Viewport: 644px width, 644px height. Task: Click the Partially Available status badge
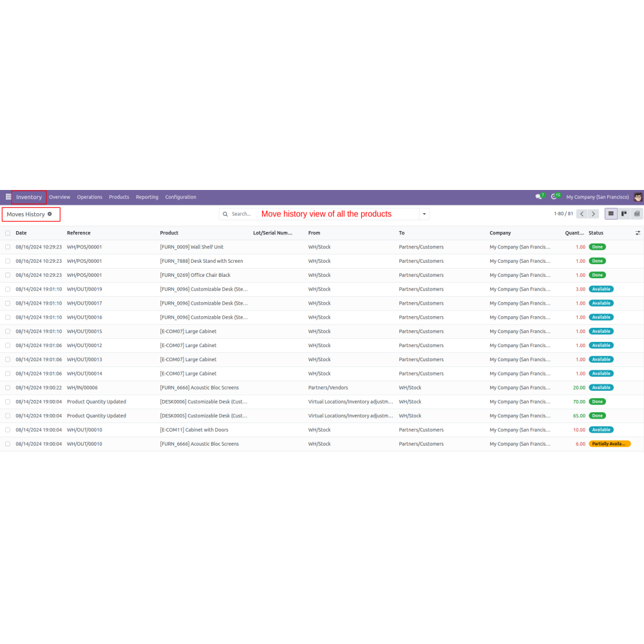pyautogui.click(x=609, y=444)
